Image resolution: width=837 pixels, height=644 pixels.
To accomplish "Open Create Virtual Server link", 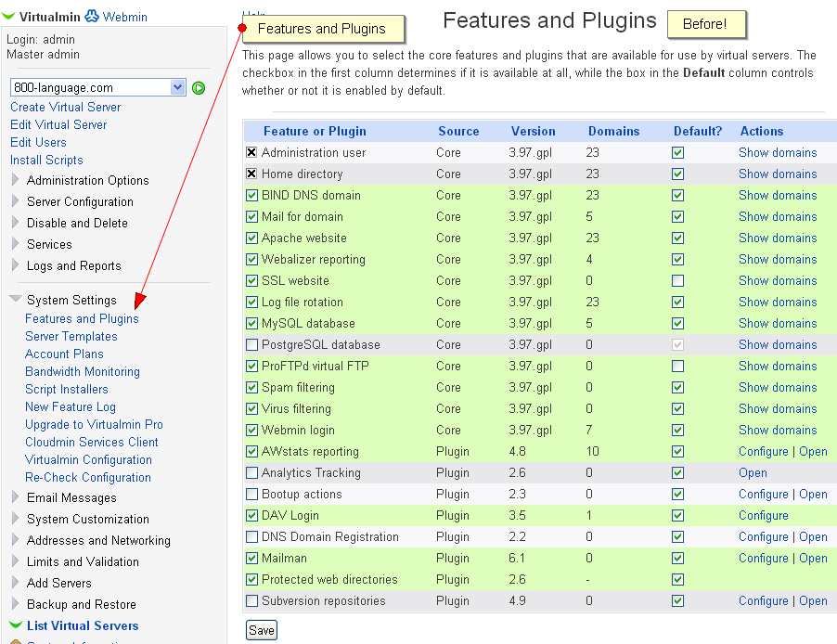I will (65, 107).
